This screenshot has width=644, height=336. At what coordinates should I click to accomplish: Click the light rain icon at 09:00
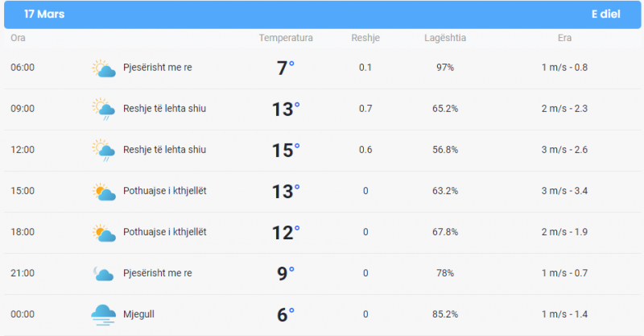coord(104,110)
